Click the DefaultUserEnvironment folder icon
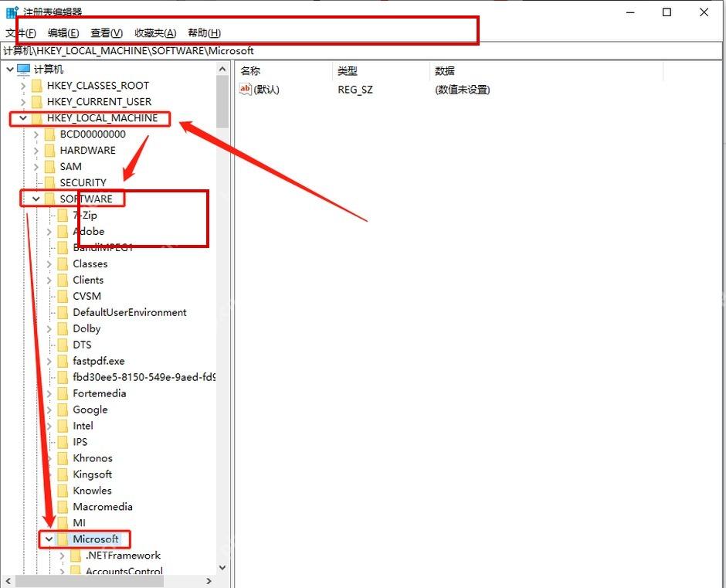This screenshot has width=726, height=588. 63,313
